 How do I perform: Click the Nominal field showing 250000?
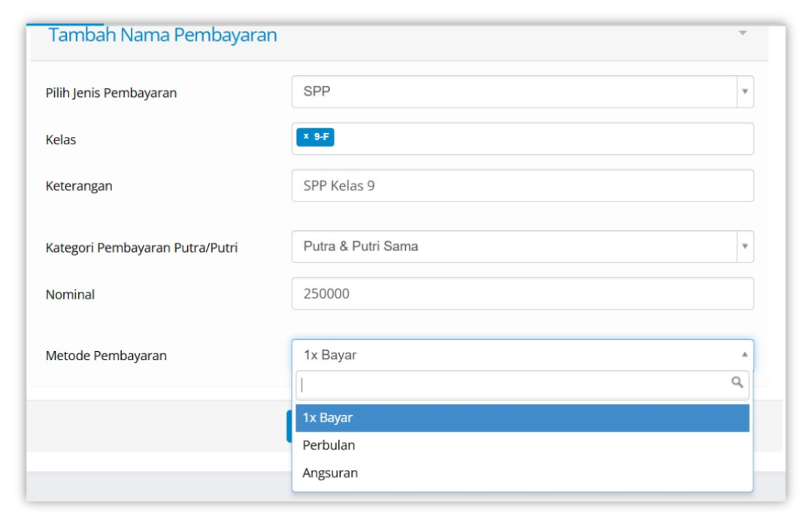coord(522,294)
